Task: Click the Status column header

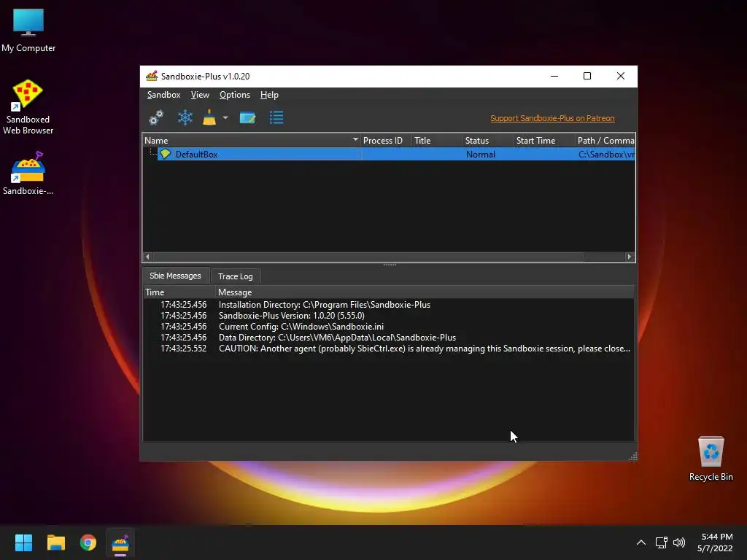Action: tap(488, 141)
